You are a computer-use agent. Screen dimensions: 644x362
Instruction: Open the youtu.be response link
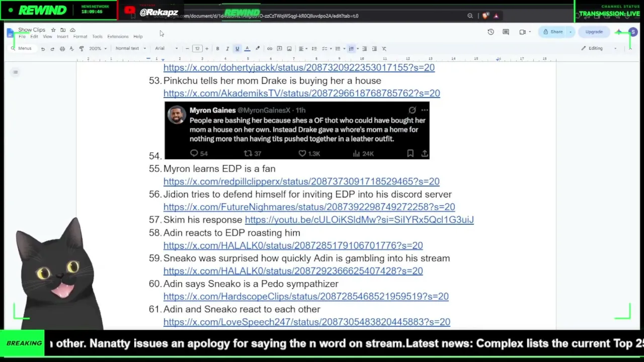[x=359, y=220]
